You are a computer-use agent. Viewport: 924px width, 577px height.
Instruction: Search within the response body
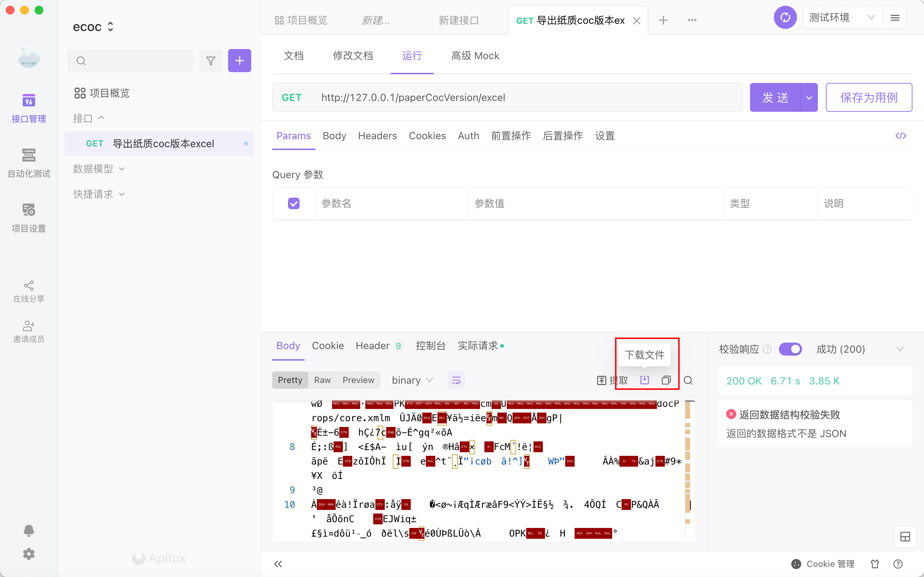click(688, 380)
